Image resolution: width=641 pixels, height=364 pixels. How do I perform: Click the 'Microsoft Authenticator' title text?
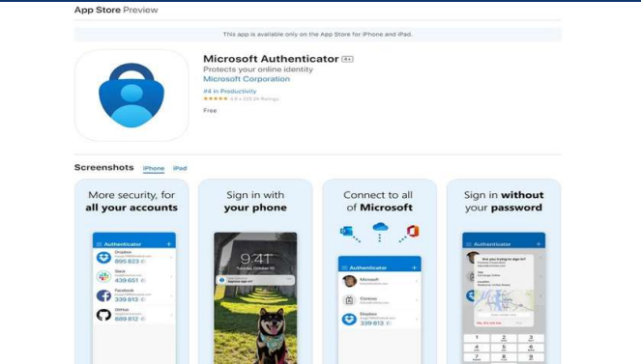pos(271,59)
